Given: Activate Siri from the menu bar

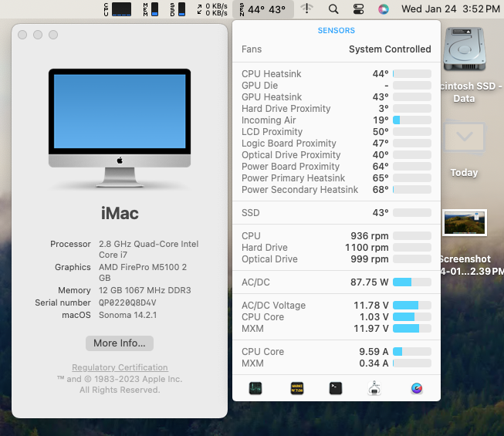Looking at the screenshot, I should (383, 9).
